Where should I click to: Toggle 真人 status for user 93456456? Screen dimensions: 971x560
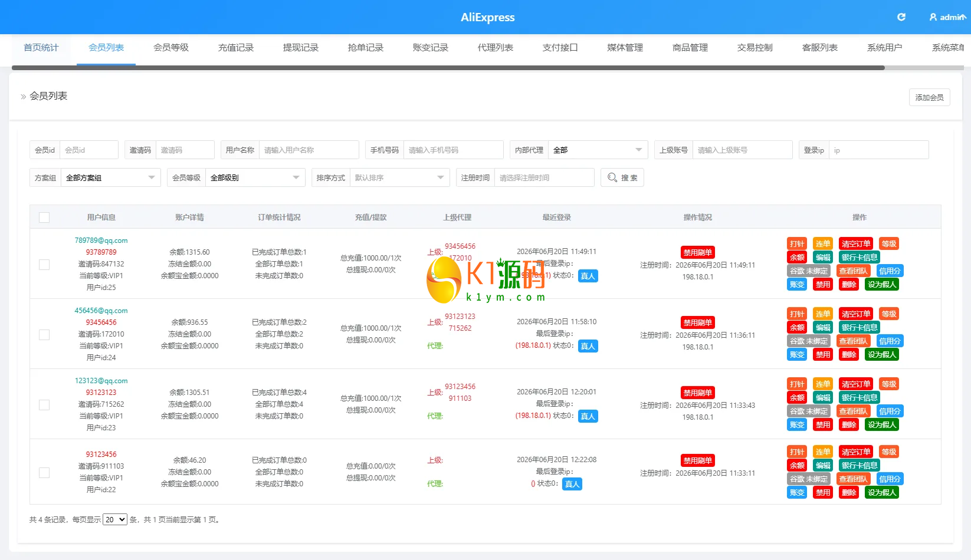[x=588, y=346]
